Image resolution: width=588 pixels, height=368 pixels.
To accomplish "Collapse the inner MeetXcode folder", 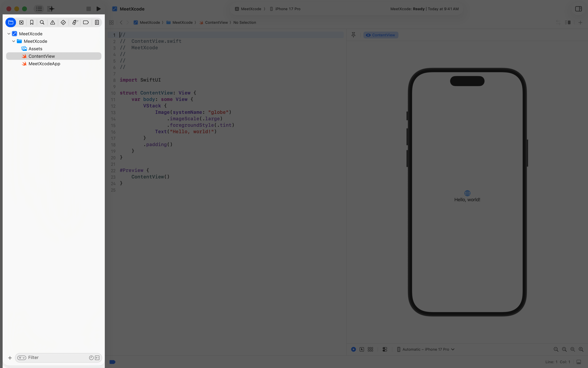I will 14,41.
